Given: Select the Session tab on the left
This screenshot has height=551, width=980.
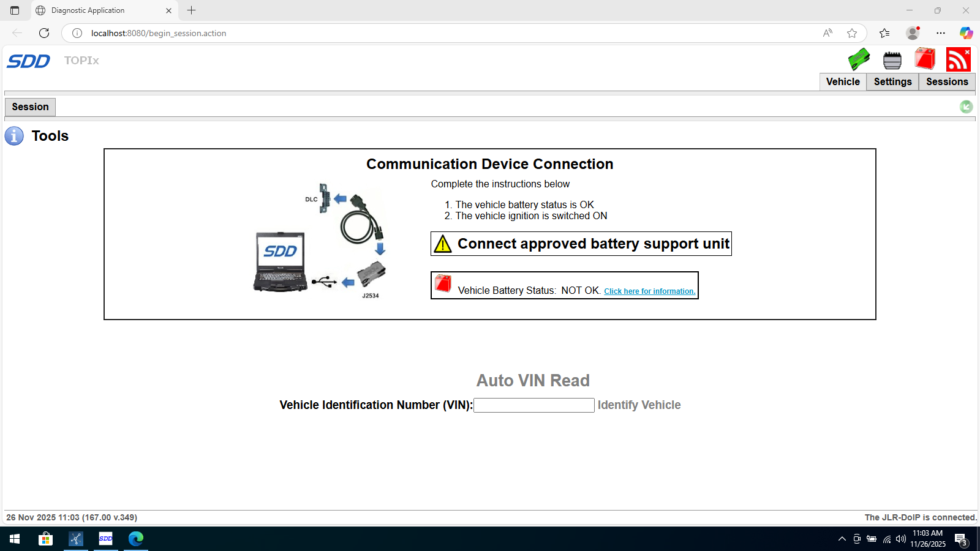Looking at the screenshot, I should pos(30,107).
